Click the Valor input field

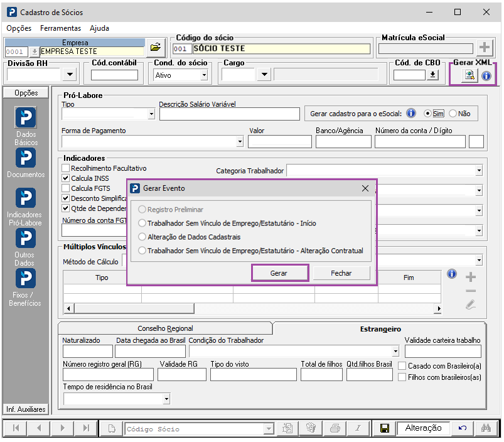coord(280,142)
